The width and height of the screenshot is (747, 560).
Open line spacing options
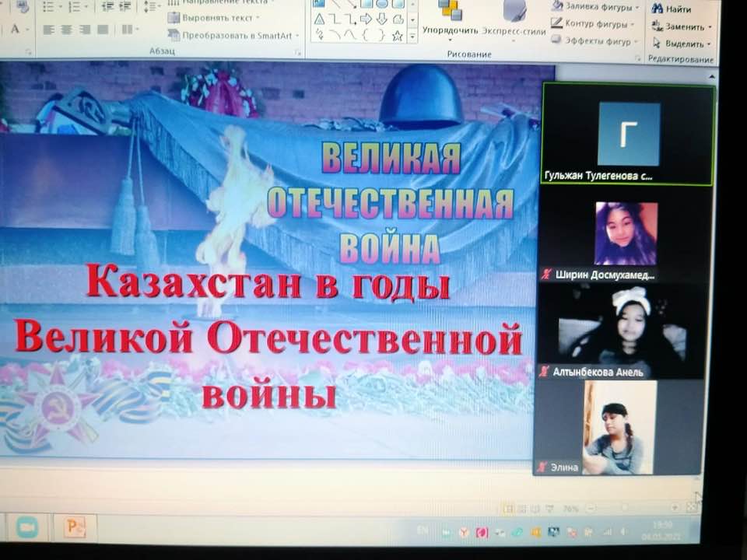[149, 6]
